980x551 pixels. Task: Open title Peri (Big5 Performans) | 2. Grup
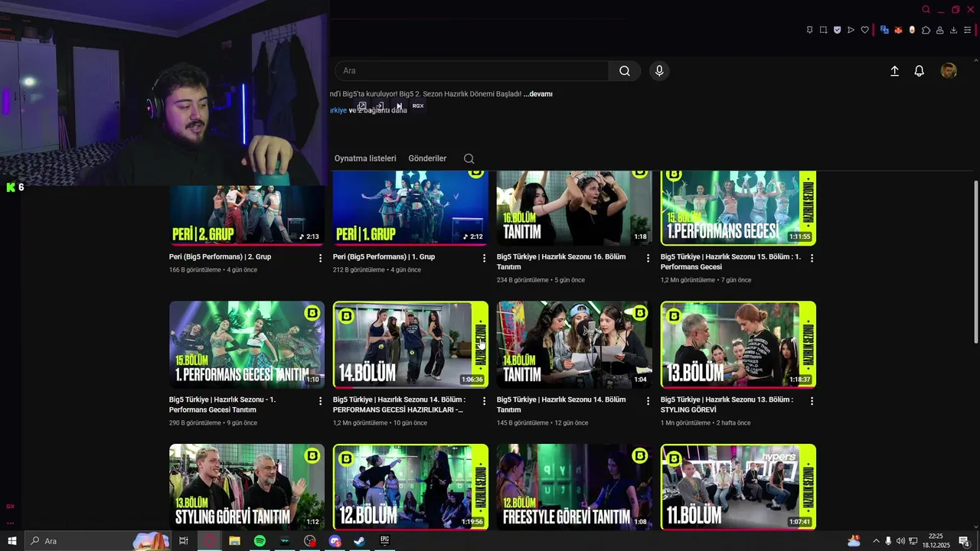click(220, 257)
